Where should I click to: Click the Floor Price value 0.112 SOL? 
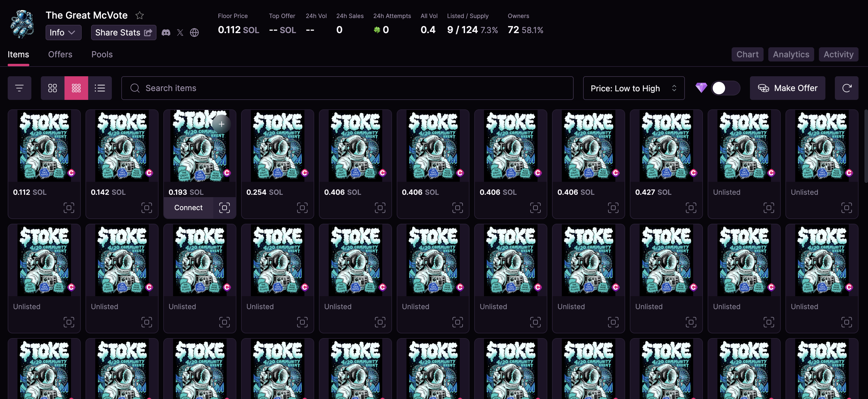click(238, 30)
